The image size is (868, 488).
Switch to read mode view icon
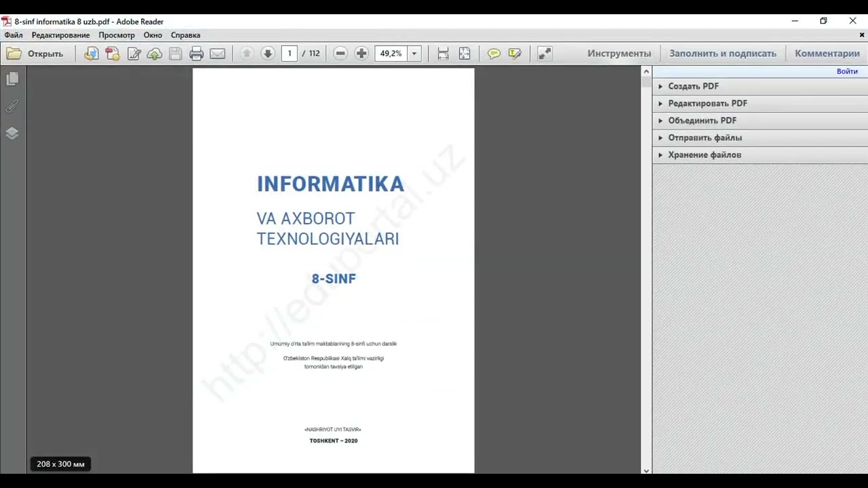point(545,54)
